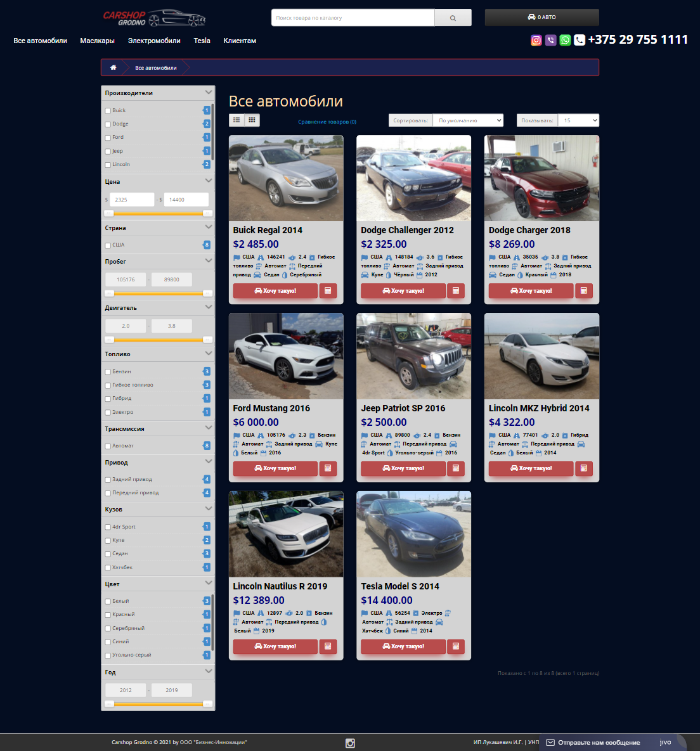Click the search magnifier button
700x751 pixels.
tap(453, 18)
